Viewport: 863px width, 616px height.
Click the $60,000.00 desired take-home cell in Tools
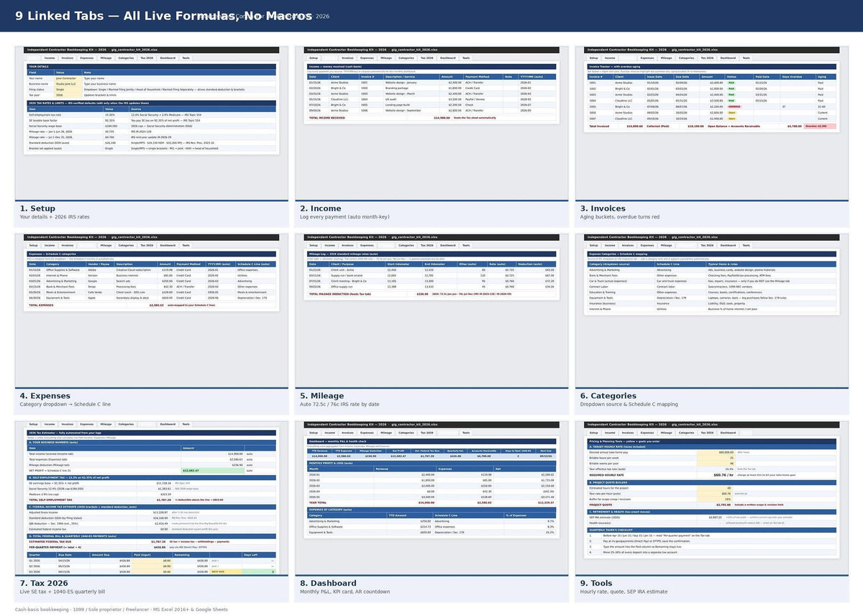coord(716,452)
